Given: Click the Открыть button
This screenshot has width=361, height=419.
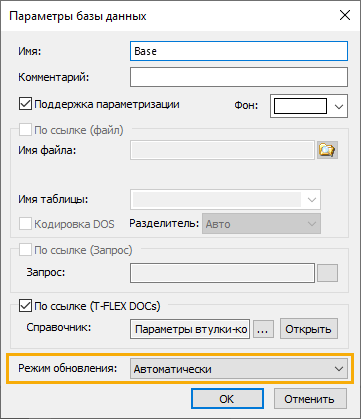Looking at the screenshot, I should 308,329.
